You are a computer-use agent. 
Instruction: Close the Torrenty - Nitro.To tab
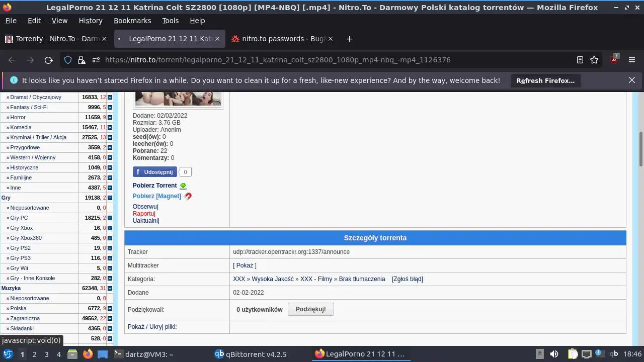pyautogui.click(x=104, y=39)
